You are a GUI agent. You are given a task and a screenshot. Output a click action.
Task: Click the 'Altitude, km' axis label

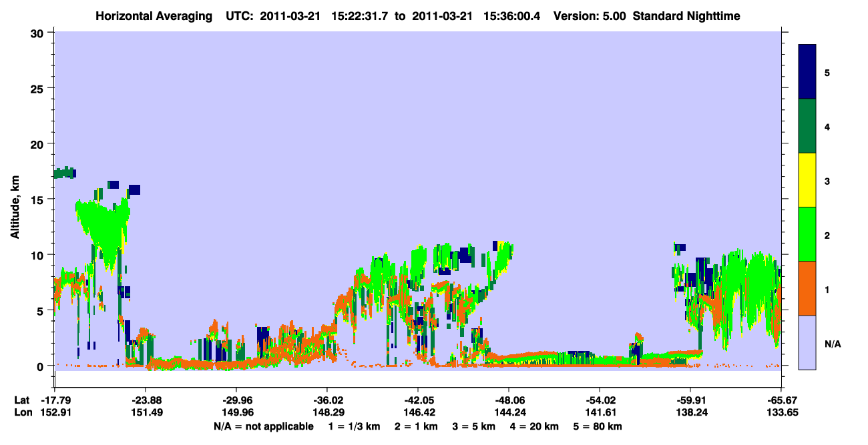[14, 209]
